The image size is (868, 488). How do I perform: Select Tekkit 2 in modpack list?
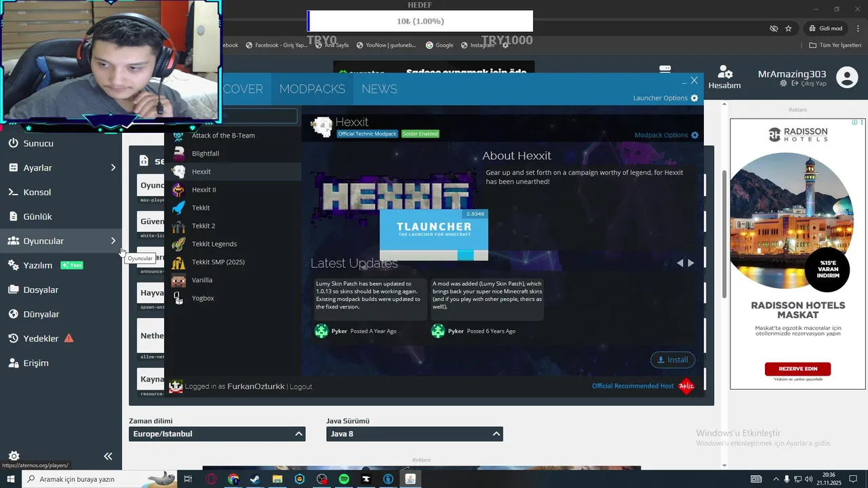tap(233, 226)
